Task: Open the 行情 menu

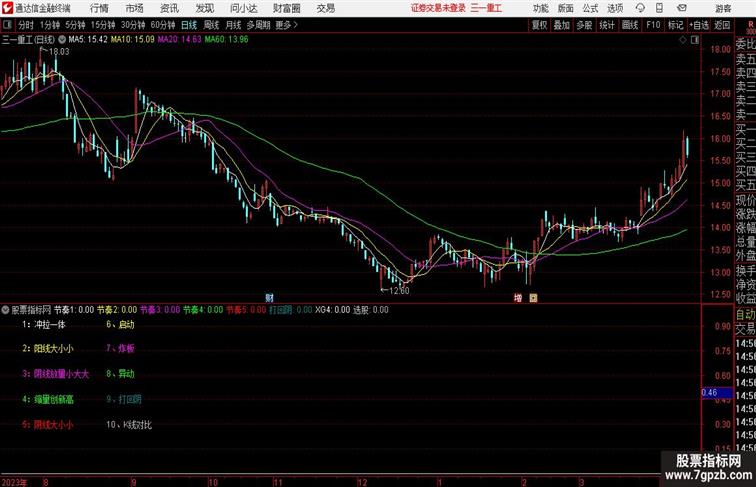Action: [99, 8]
